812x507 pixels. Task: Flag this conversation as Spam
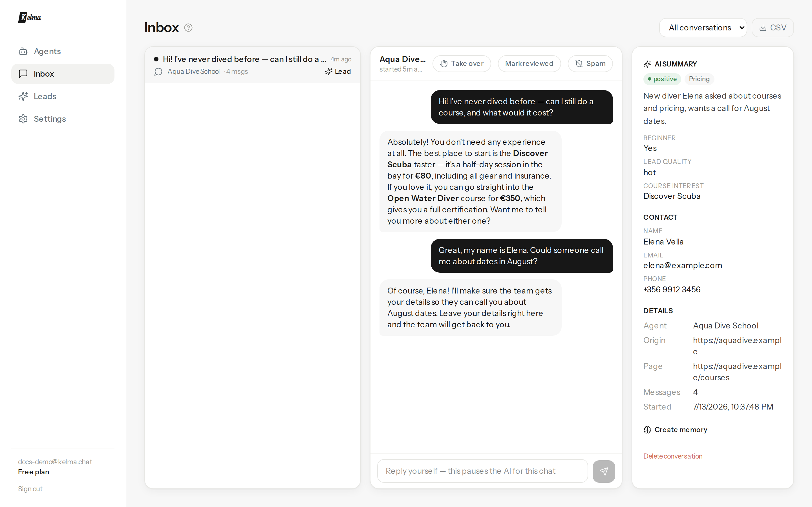(590, 64)
